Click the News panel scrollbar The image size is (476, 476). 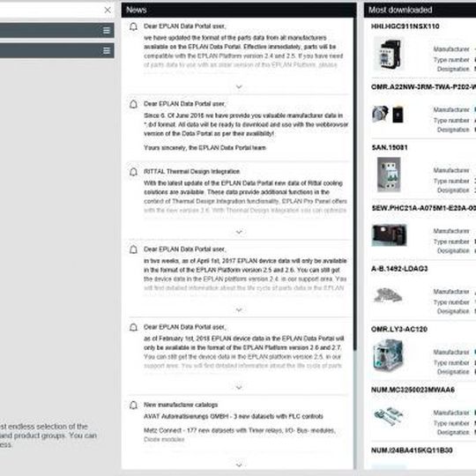click(x=355, y=185)
